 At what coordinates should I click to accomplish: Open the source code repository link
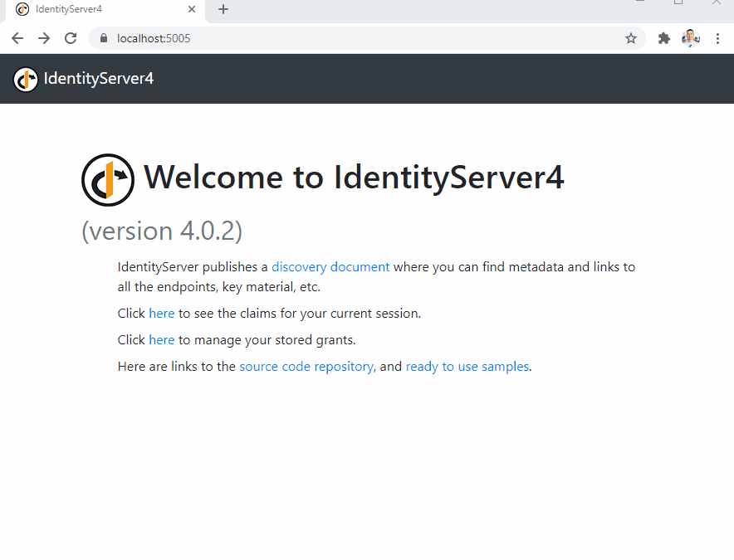(x=306, y=367)
